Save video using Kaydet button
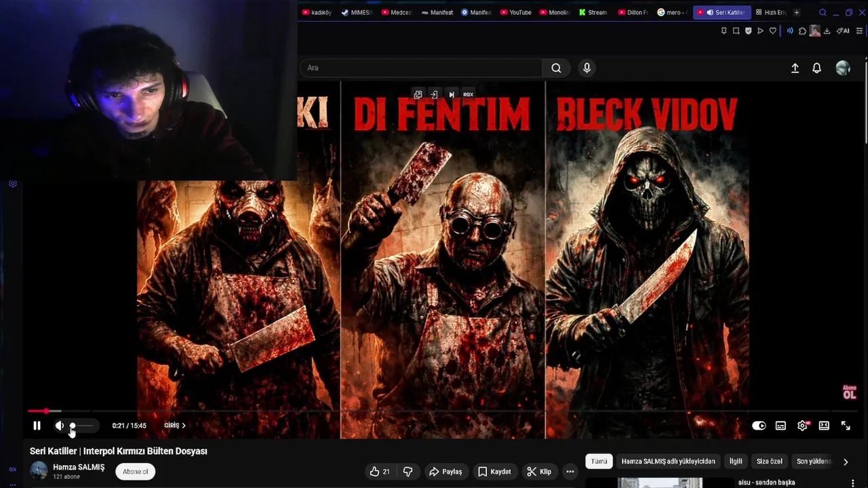This screenshot has height=488, width=868. (x=494, y=472)
